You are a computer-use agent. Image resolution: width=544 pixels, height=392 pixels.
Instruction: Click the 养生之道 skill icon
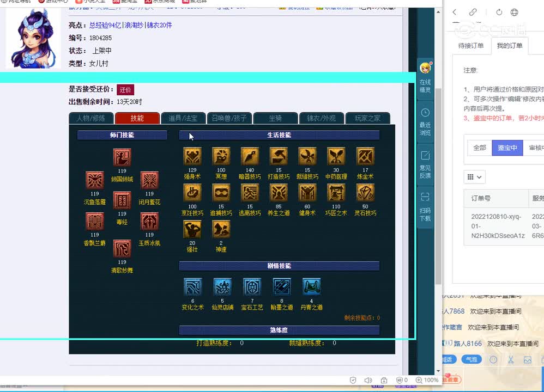tap(279, 192)
